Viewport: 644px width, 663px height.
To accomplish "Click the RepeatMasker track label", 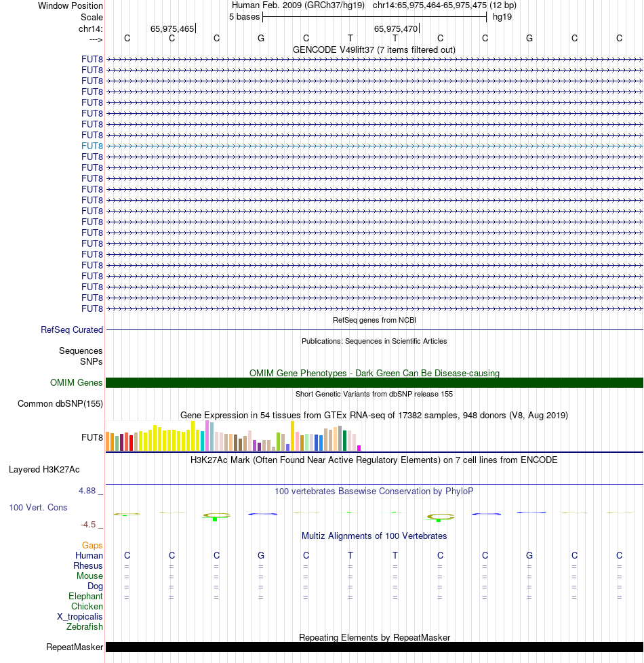I will click(75, 647).
